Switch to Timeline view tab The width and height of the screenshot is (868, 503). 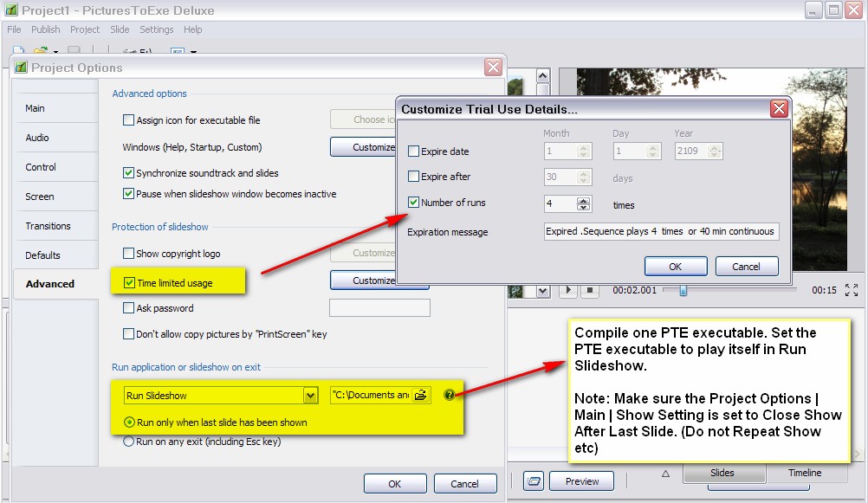[x=805, y=473]
